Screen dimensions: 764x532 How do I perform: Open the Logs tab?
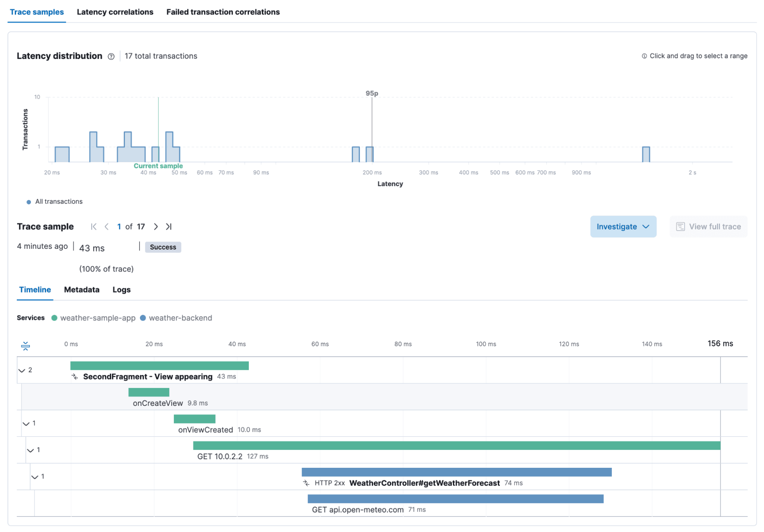click(121, 290)
